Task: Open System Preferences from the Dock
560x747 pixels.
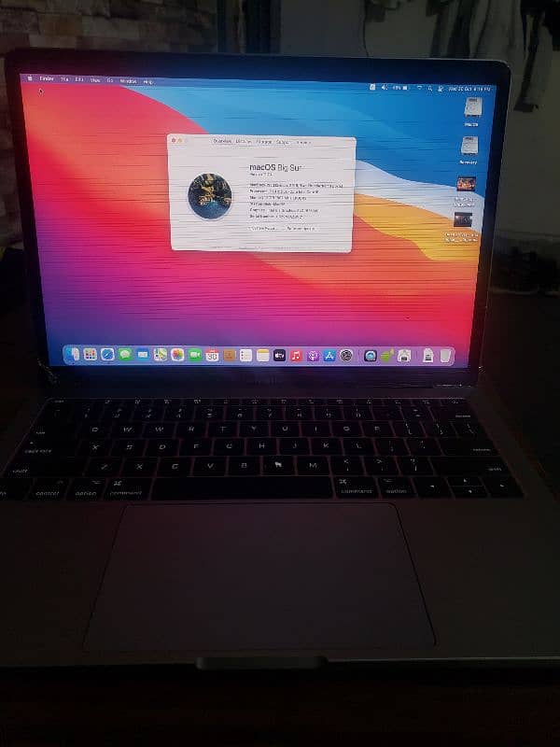Action: point(346,356)
